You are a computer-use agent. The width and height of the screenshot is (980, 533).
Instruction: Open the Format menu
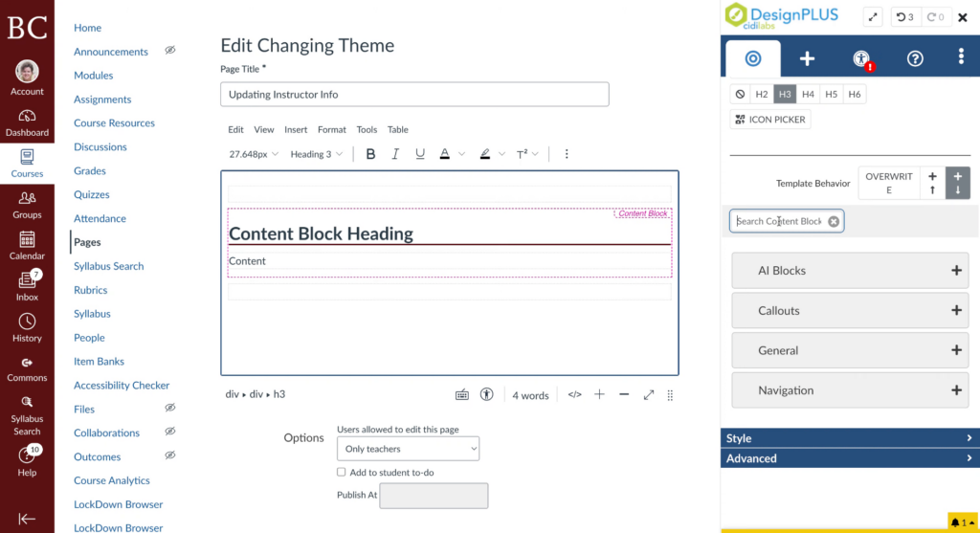pyautogui.click(x=332, y=129)
